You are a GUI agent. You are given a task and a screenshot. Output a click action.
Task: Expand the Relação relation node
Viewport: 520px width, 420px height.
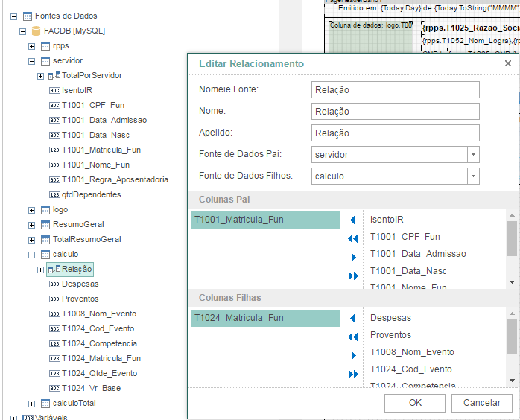click(x=40, y=270)
